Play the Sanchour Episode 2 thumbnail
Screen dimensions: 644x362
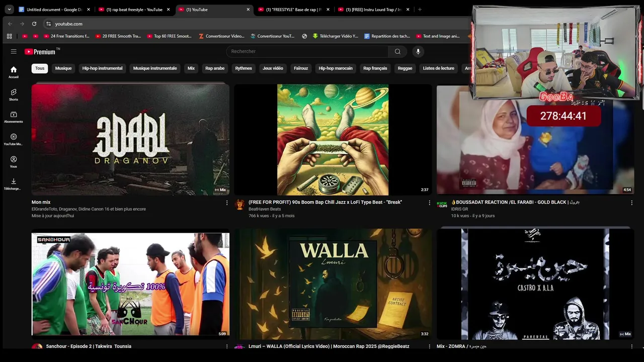pos(130,284)
